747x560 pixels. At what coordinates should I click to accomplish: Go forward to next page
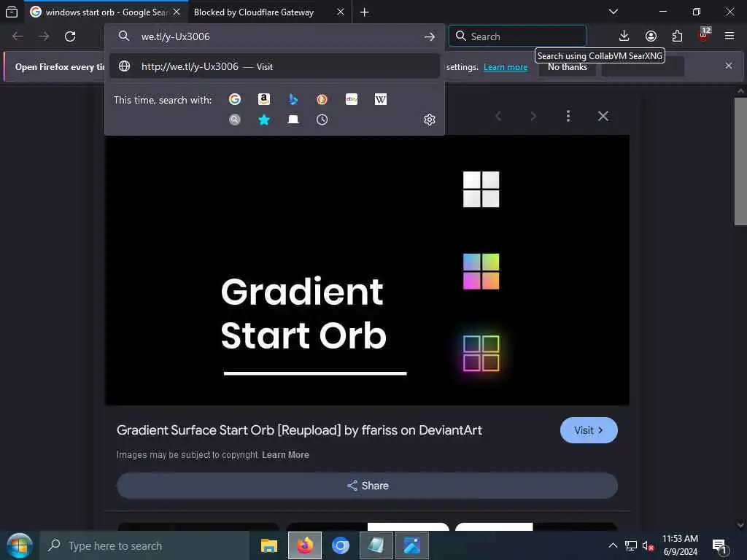(43, 36)
